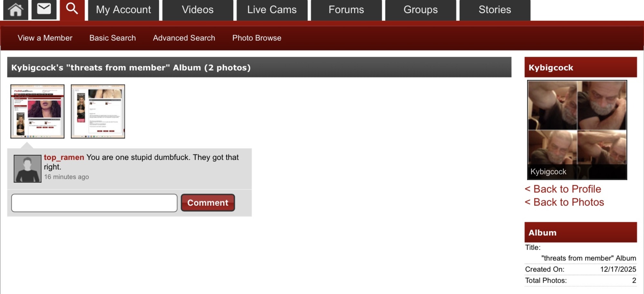
Task: Open the second album photo thumbnail
Action: [98, 112]
